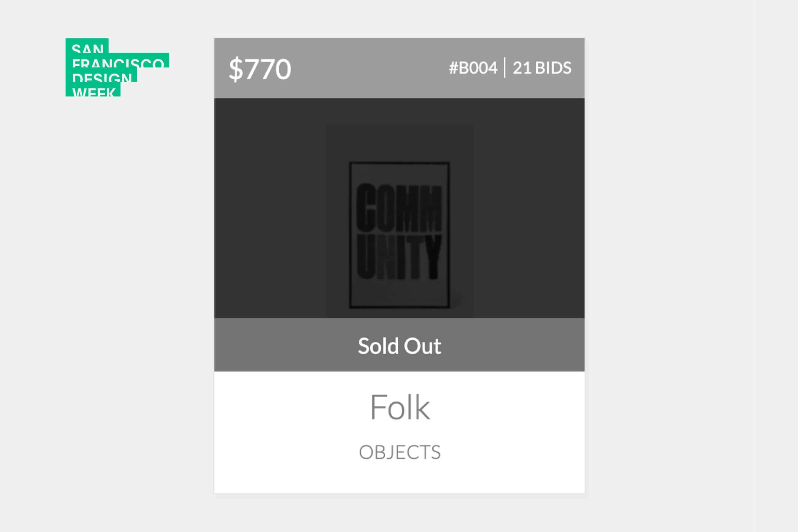Click the Sold Out status bar

399,345
